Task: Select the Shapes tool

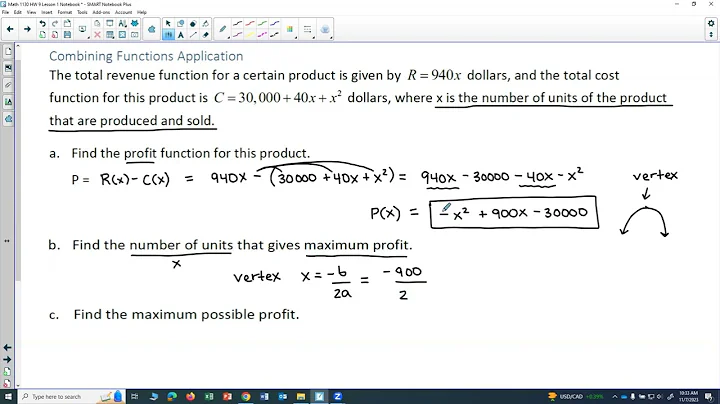Action: pyautogui.click(x=181, y=24)
